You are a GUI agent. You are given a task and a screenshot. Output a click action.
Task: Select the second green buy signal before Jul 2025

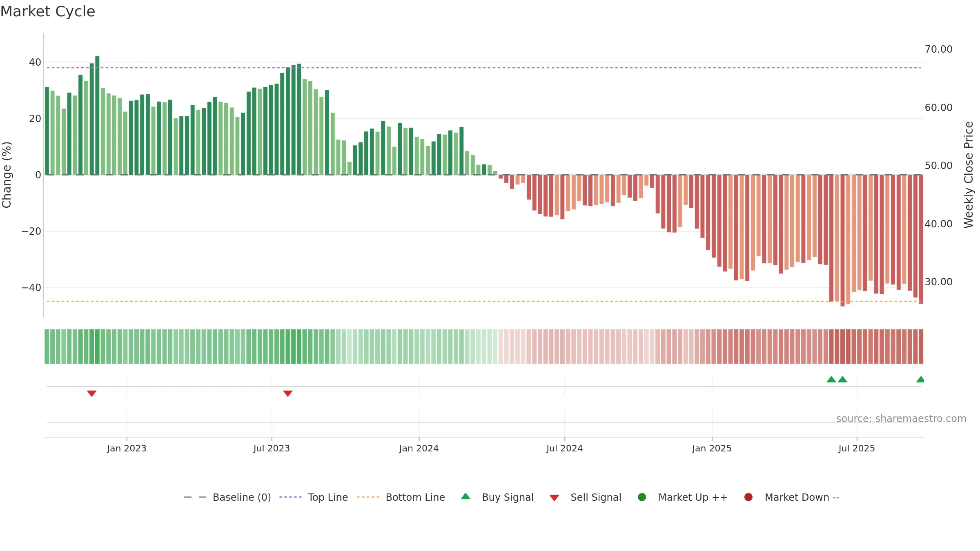click(842, 379)
